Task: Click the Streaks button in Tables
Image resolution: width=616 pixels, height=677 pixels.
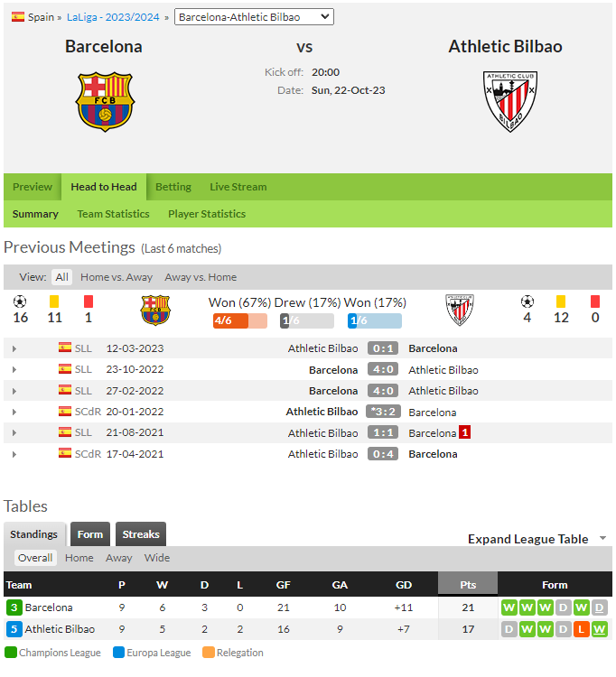Action: (x=141, y=534)
